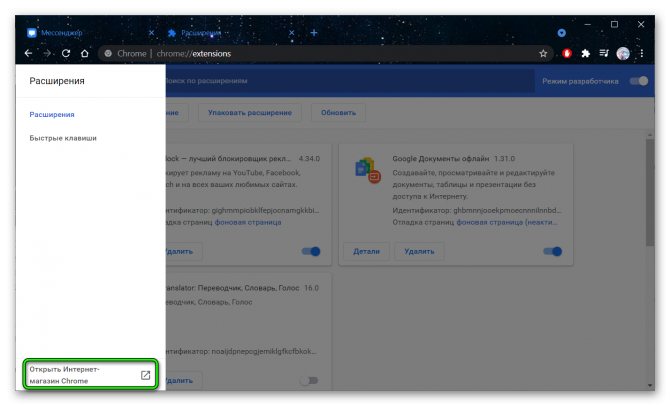This screenshot has height=406, width=670.
Task: Close the Расширения tab
Action: point(291,33)
